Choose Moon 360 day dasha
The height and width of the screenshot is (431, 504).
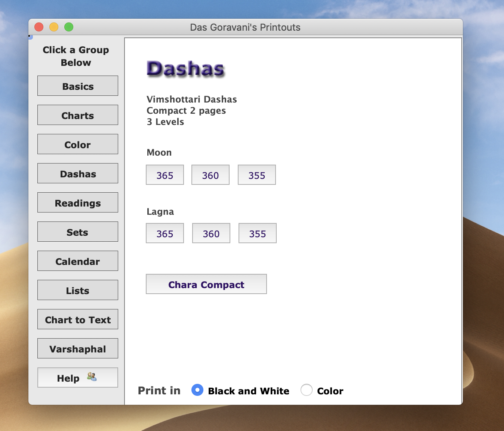pos(210,175)
